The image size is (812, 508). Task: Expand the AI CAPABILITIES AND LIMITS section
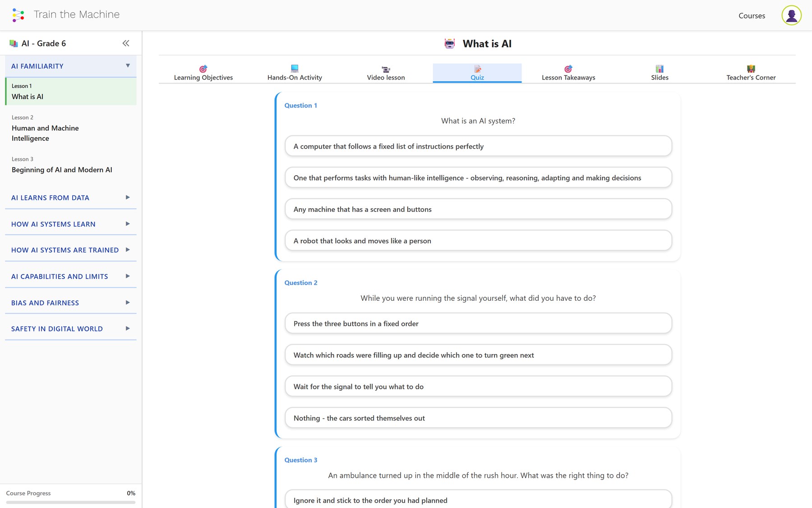(71, 276)
